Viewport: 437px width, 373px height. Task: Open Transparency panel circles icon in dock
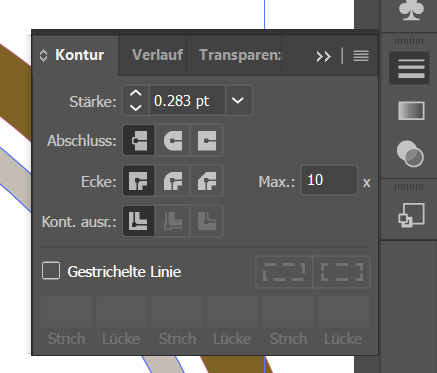point(410,154)
